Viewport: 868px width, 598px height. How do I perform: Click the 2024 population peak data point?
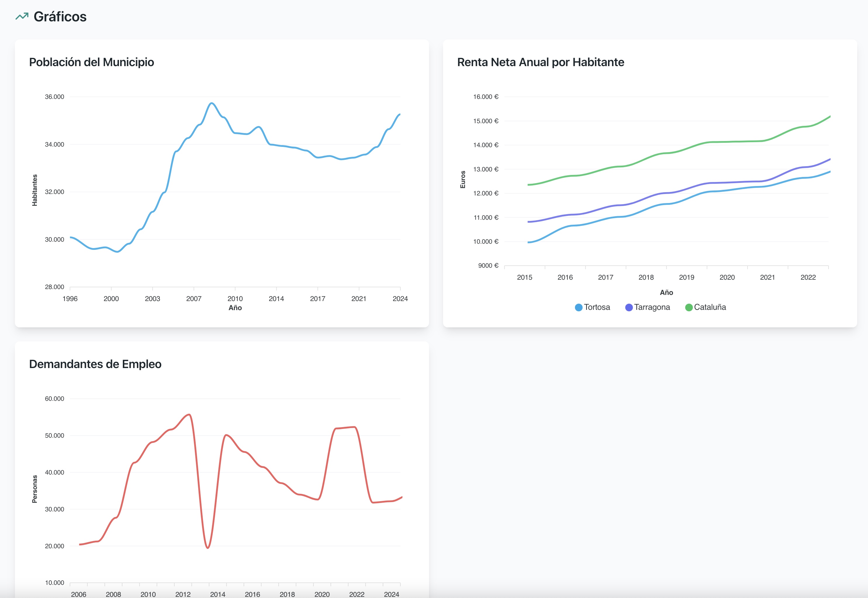(400, 114)
